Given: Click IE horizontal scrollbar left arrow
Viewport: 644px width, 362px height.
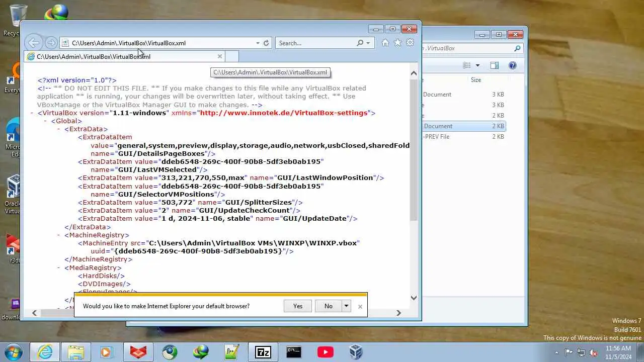Looking at the screenshot, I should click(x=34, y=313).
